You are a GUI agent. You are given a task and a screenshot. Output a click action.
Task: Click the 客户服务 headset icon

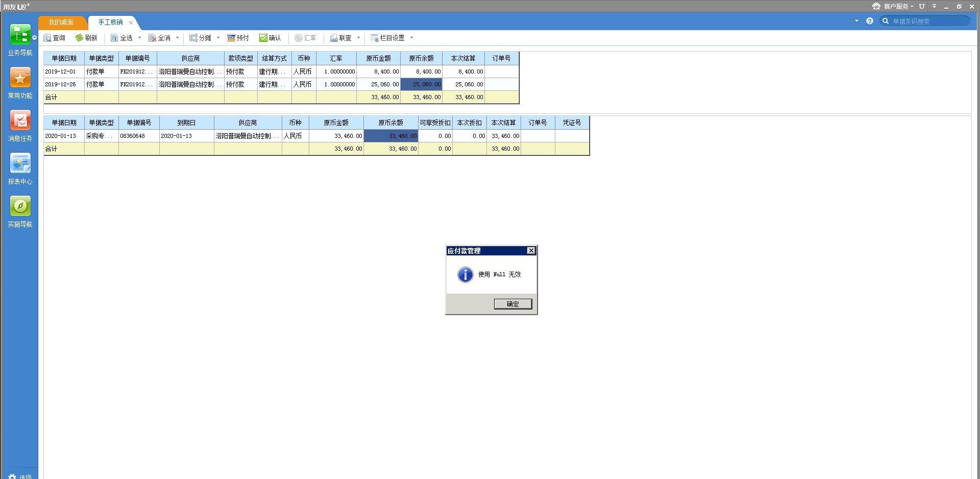[876, 6]
